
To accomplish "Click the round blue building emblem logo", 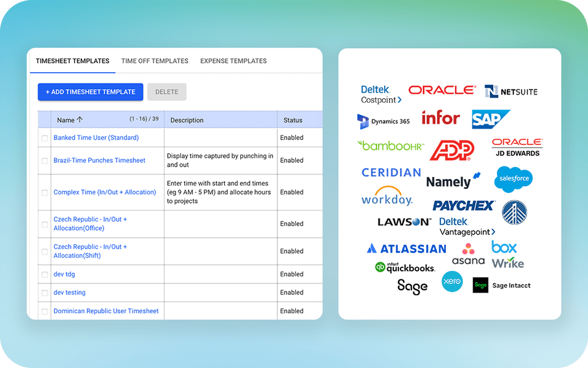I will click(514, 212).
